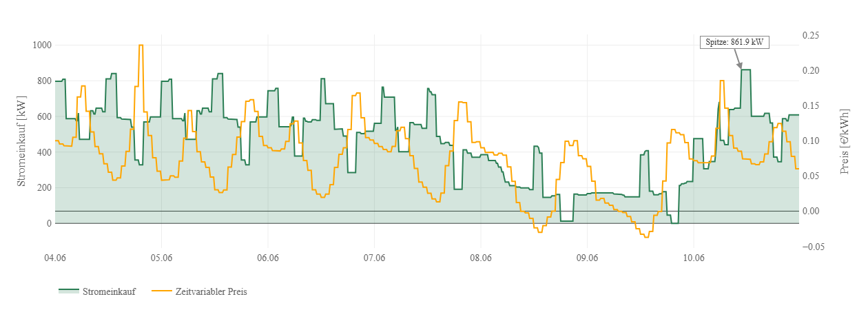Click the green Stromeinkauf legend swatch
This screenshot has height=310, width=868.
pyautogui.click(x=68, y=291)
